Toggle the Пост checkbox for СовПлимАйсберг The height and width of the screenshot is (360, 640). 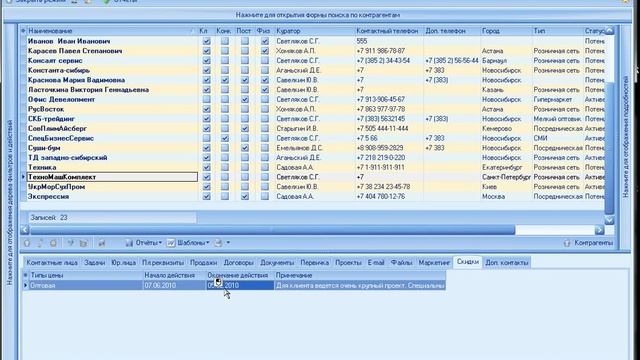pos(244,129)
